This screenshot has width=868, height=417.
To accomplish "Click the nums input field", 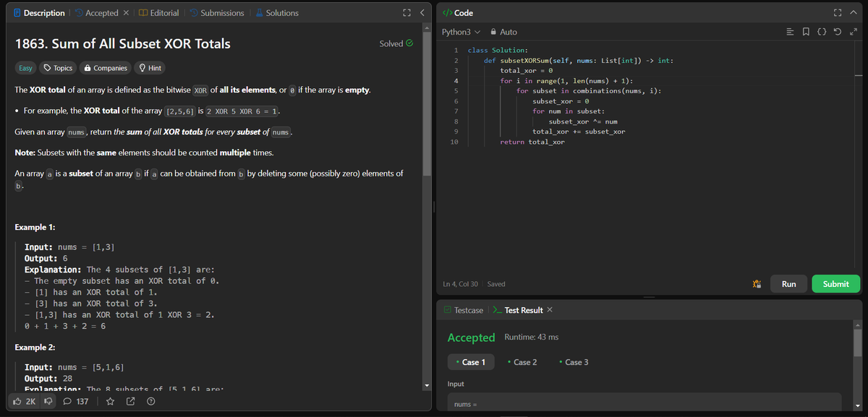I will pos(644,403).
